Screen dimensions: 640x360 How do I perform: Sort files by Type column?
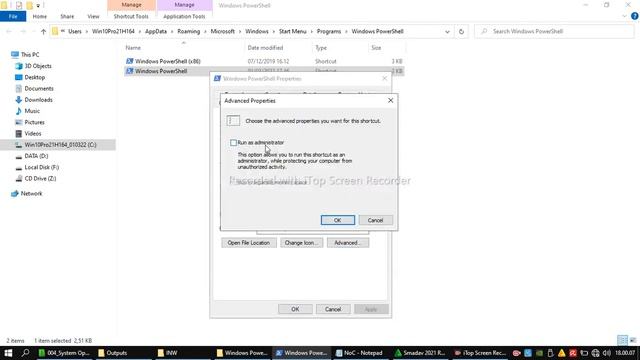tap(321, 48)
